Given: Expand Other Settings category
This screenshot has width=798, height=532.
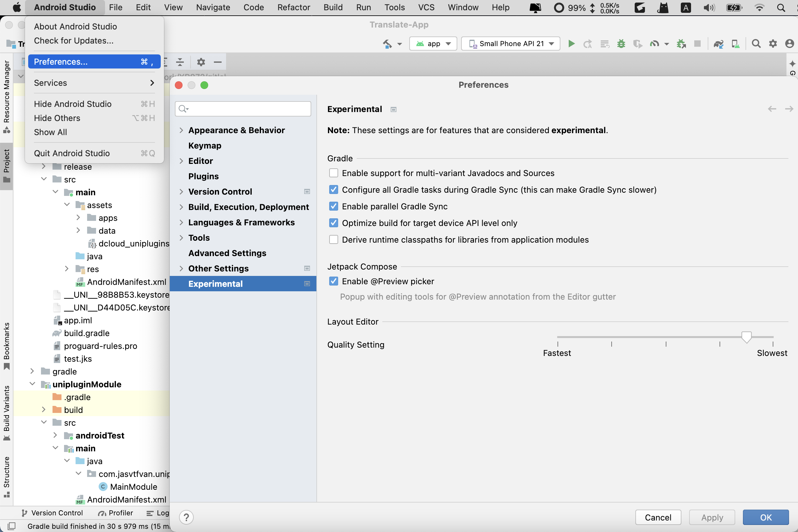Looking at the screenshot, I should [181, 268].
